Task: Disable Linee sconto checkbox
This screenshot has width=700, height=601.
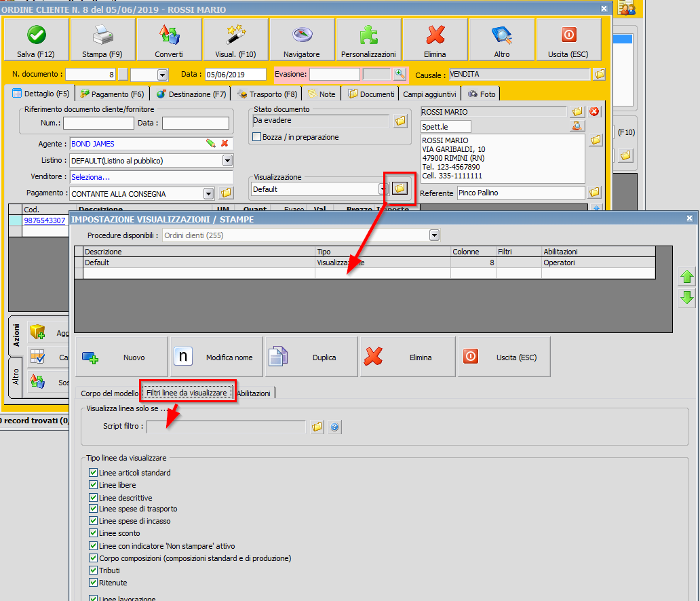Action: 94,532
